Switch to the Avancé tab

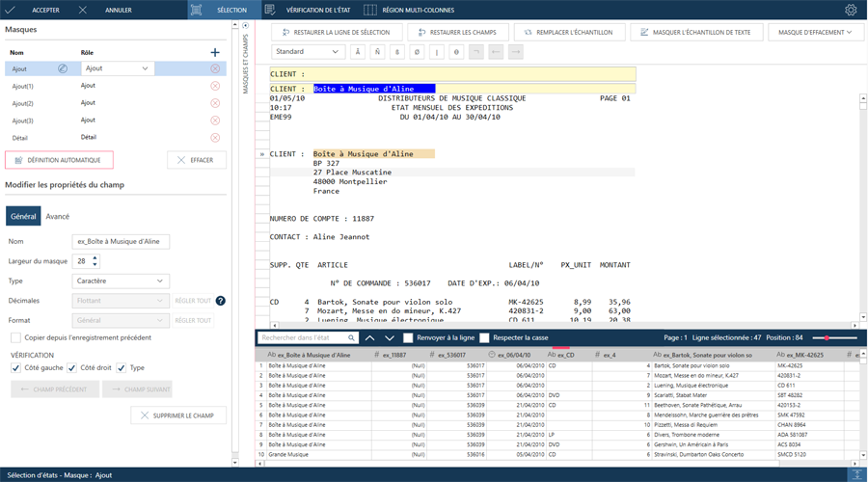click(58, 217)
